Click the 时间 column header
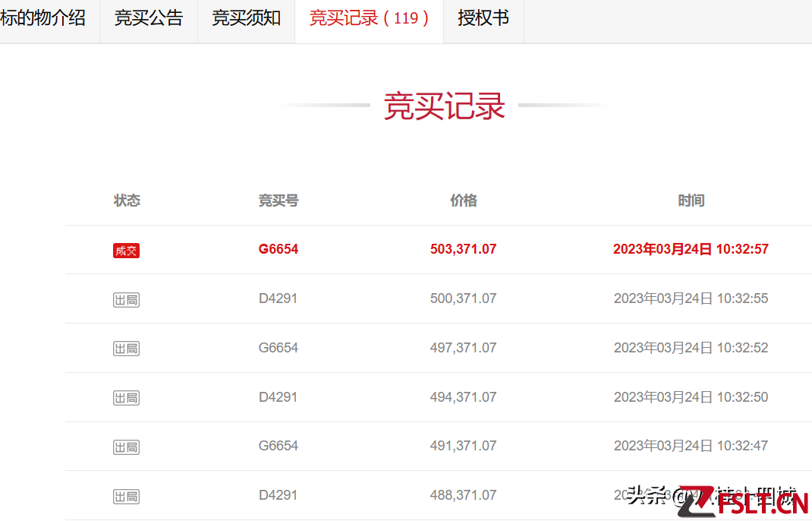The height and width of the screenshot is (521, 812). tap(691, 201)
